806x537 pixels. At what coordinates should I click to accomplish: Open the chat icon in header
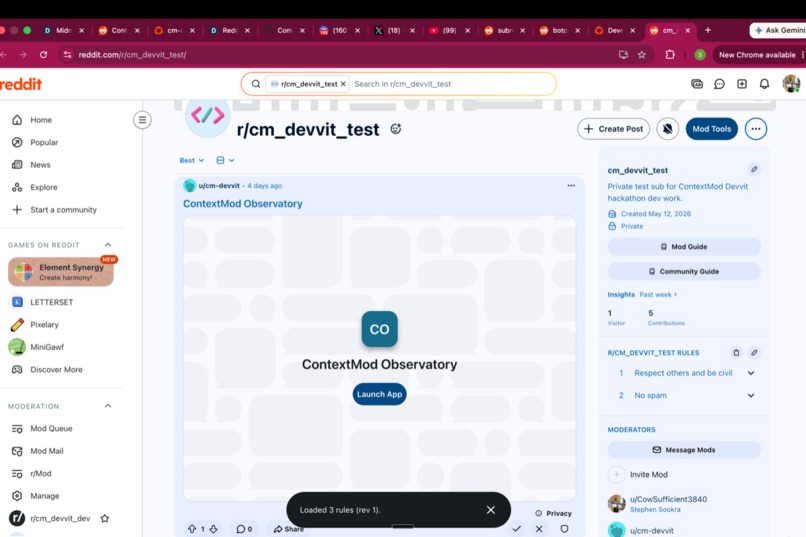(x=719, y=84)
